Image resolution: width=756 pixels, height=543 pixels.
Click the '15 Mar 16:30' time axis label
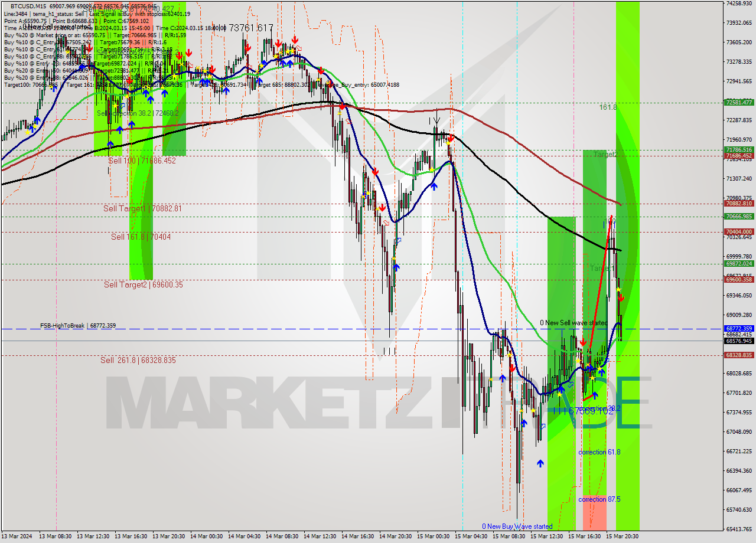point(585,537)
